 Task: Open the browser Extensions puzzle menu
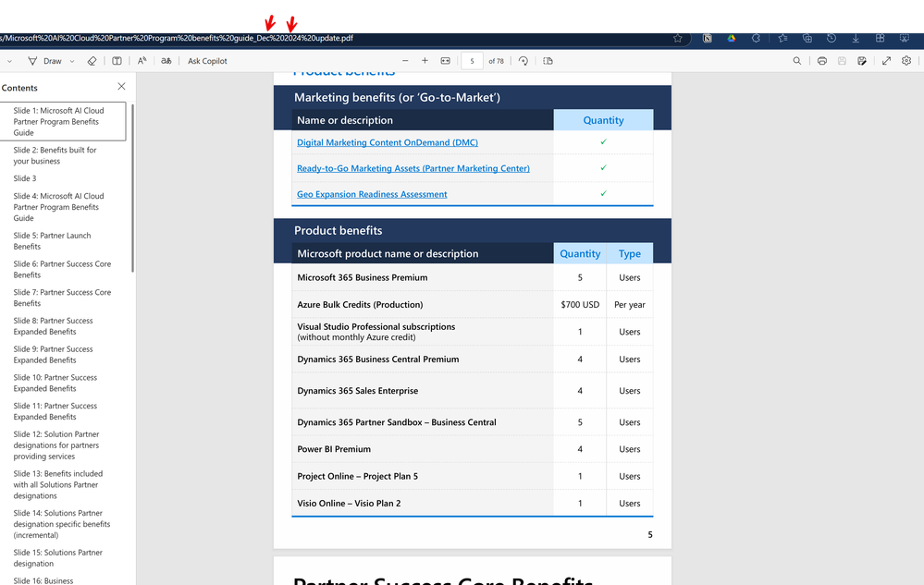756,38
